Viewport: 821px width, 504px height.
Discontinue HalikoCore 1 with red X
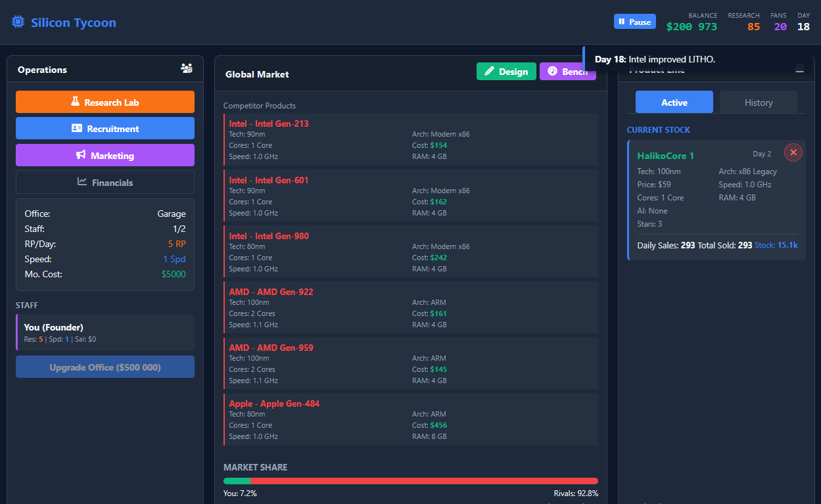(x=793, y=152)
